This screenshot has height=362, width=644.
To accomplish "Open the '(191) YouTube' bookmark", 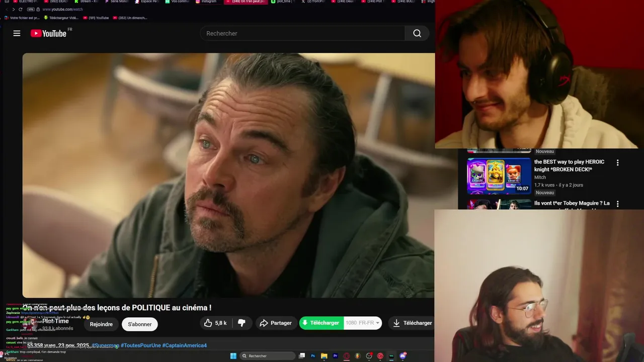I will tap(96, 18).
